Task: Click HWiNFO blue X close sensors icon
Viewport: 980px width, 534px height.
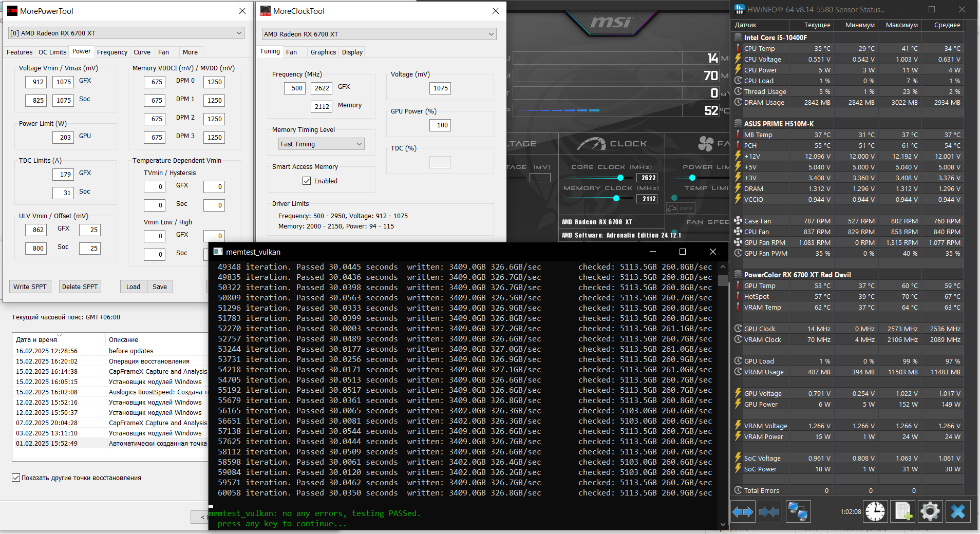Action: (x=958, y=511)
